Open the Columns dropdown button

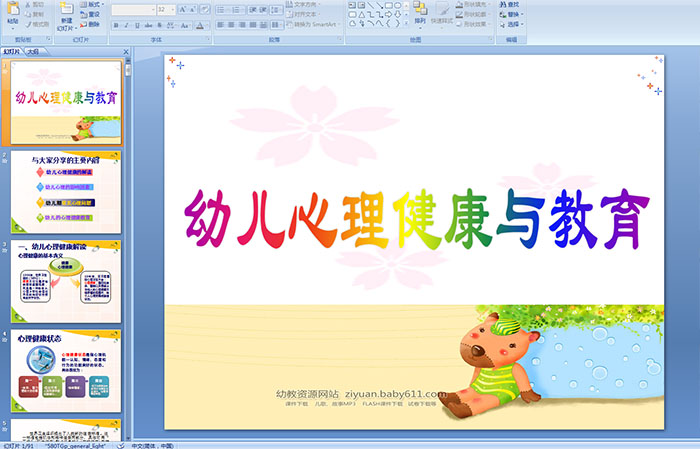coord(277,25)
